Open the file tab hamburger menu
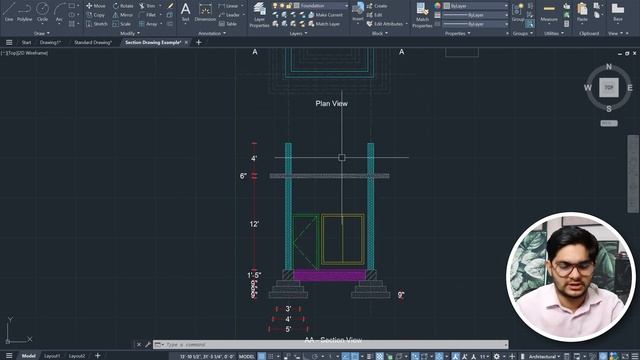 coord(9,42)
